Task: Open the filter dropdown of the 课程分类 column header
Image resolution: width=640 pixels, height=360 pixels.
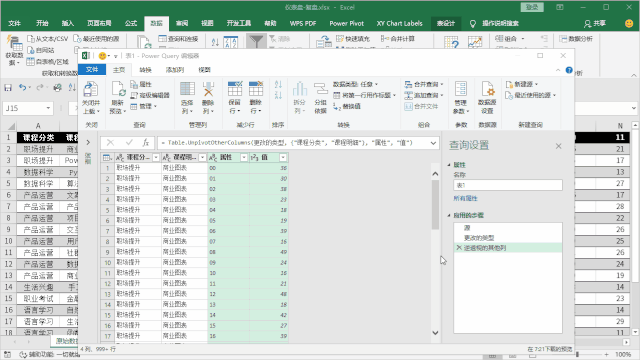Action: 156,158
